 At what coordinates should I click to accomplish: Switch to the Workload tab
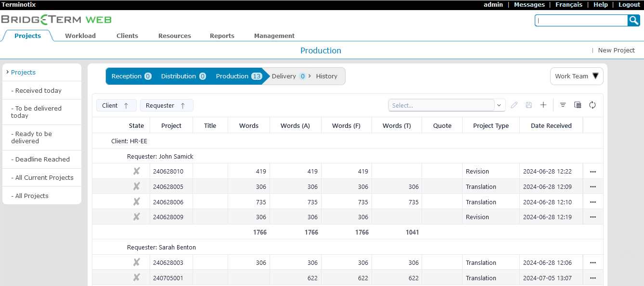tap(80, 36)
